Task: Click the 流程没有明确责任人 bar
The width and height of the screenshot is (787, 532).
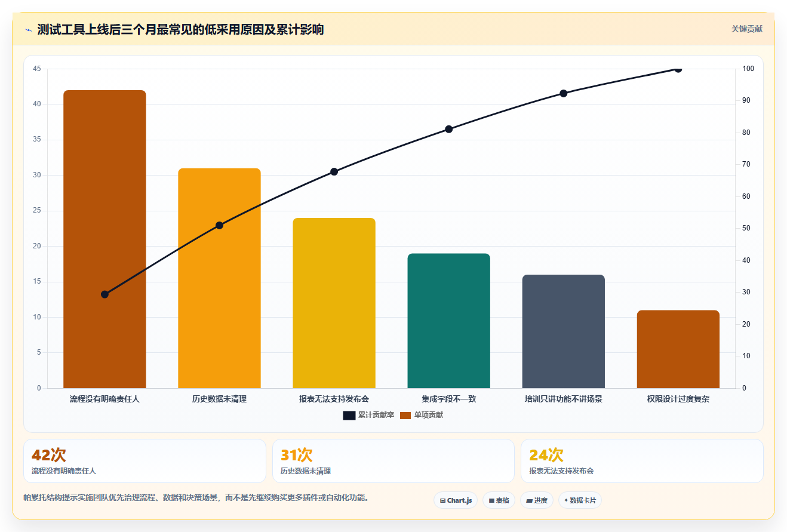Action: click(104, 239)
